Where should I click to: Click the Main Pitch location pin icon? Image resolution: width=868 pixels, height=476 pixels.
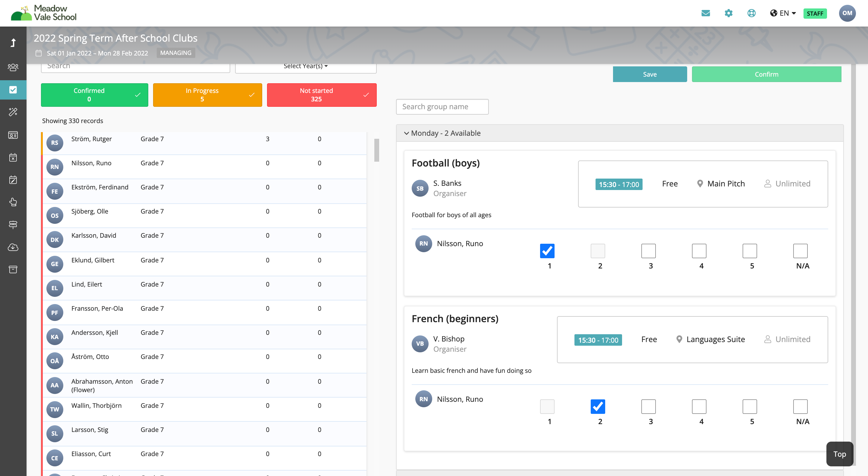700,184
